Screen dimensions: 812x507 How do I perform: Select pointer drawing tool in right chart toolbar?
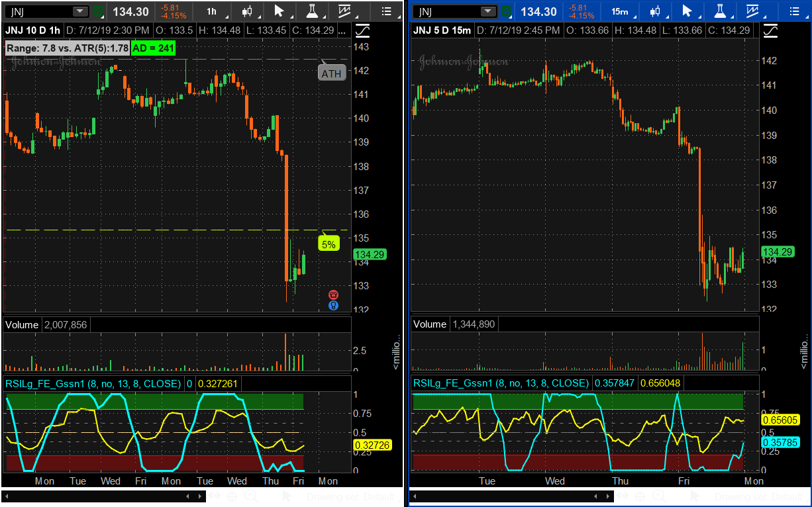[x=687, y=11]
